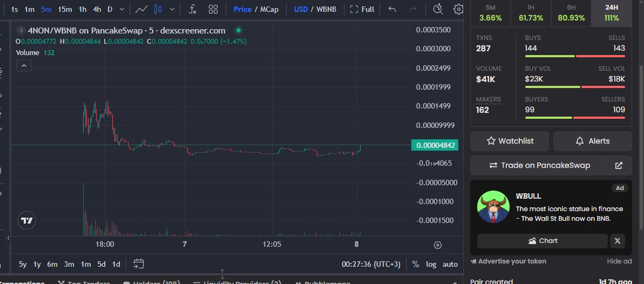Click the Ad badge on WBULL card
The width and height of the screenshot is (644, 284).
click(620, 188)
